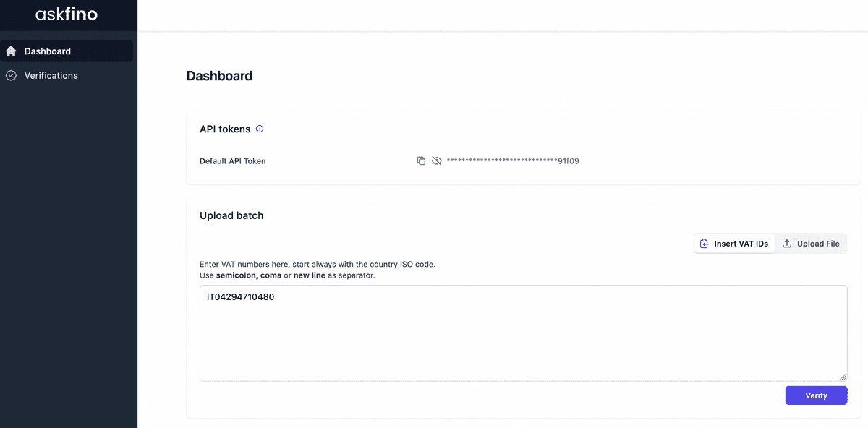The width and height of the screenshot is (868, 428).
Task: Switch to the Insert VAT IDs tab
Action: click(x=734, y=244)
